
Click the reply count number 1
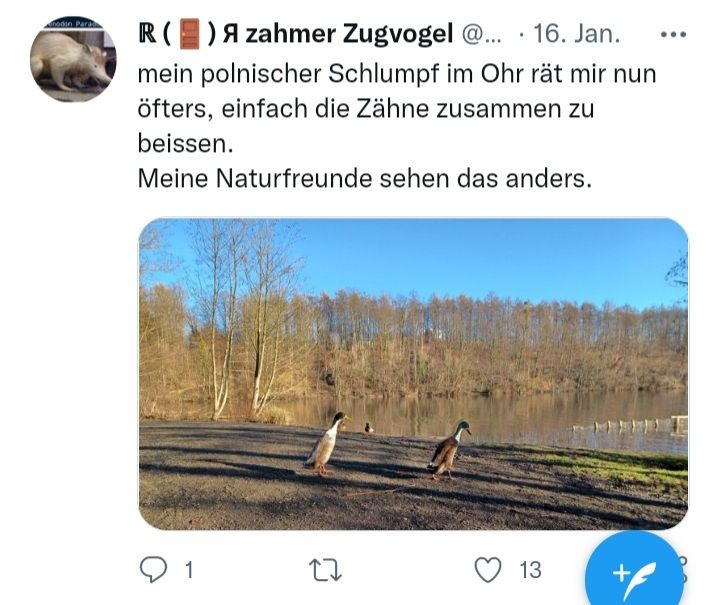coord(189,570)
